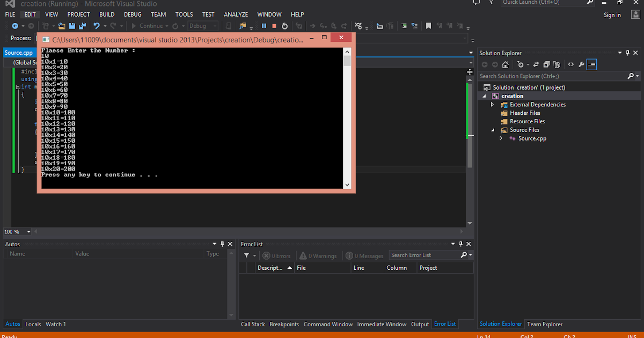
Task: Click the console window vertical scrollbar thumb
Action: click(347, 61)
